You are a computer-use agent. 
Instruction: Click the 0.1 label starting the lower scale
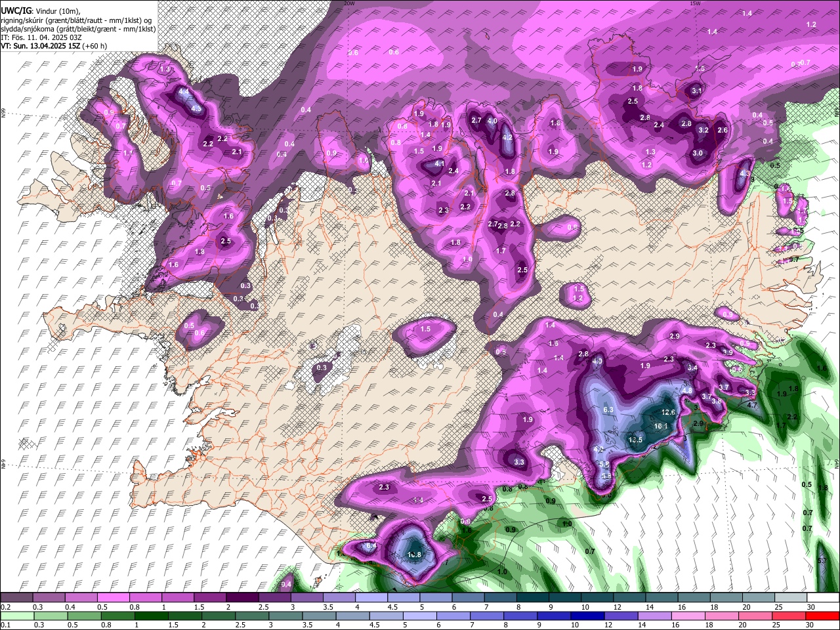pos(5,625)
